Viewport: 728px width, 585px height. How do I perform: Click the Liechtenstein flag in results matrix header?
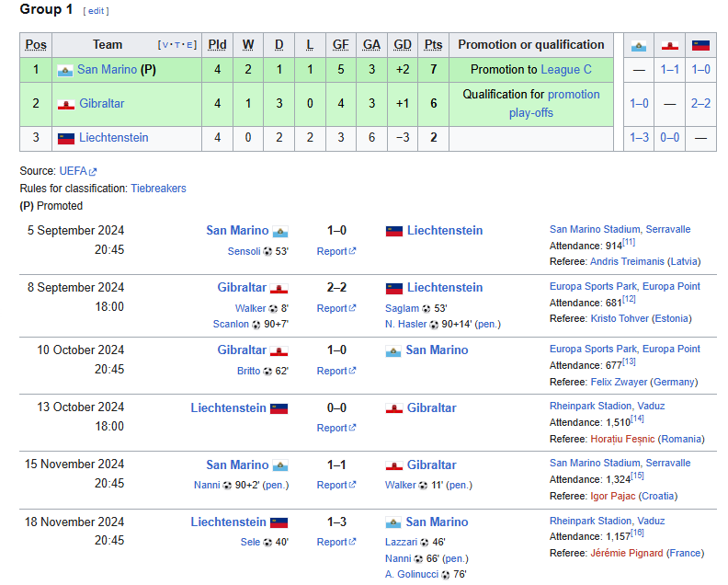point(700,46)
